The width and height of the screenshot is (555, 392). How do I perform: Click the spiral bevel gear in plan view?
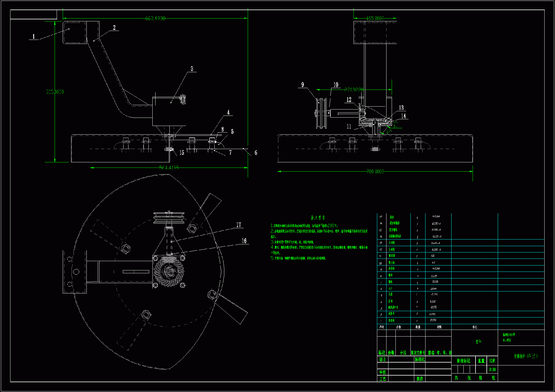[x=169, y=271]
